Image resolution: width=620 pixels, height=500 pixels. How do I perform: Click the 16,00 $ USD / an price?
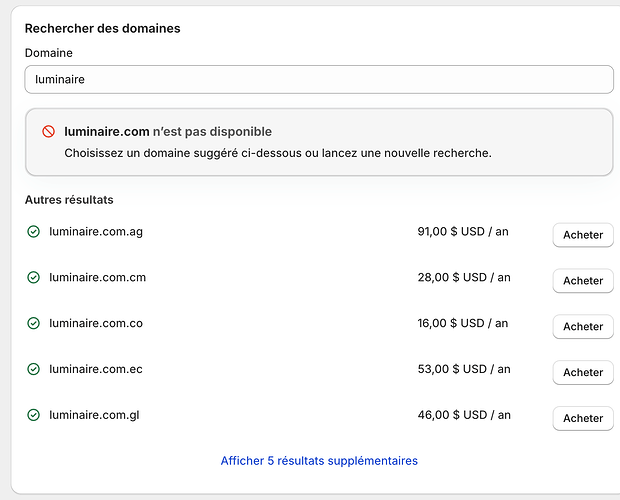[x=463, y=323]
